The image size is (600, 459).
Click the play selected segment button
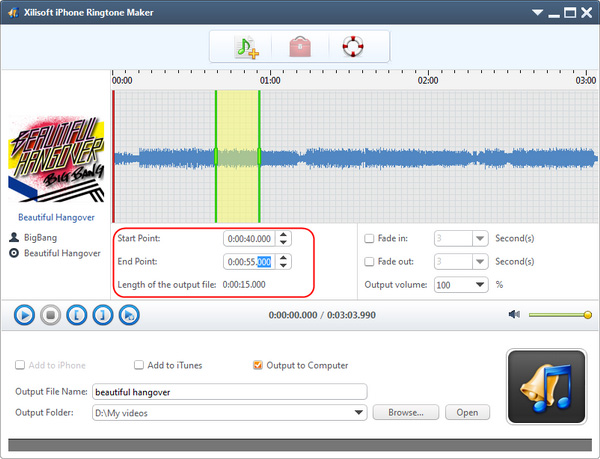pos(128,315)
